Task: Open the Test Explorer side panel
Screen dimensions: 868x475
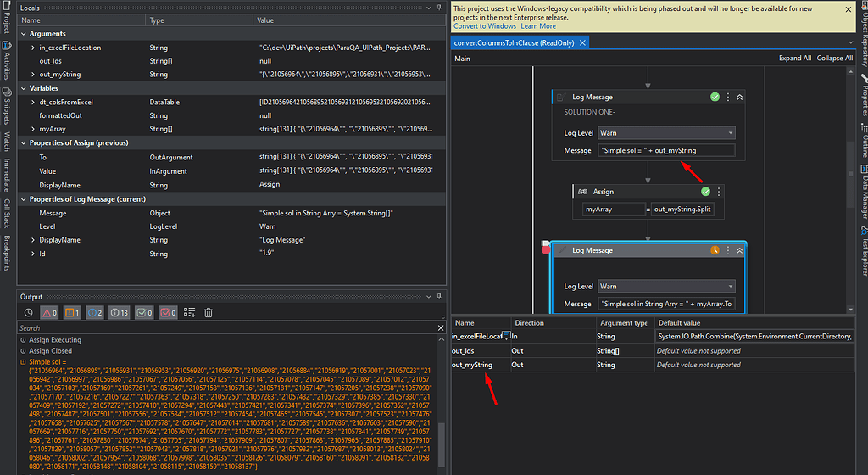Action: tap(864, 251)
